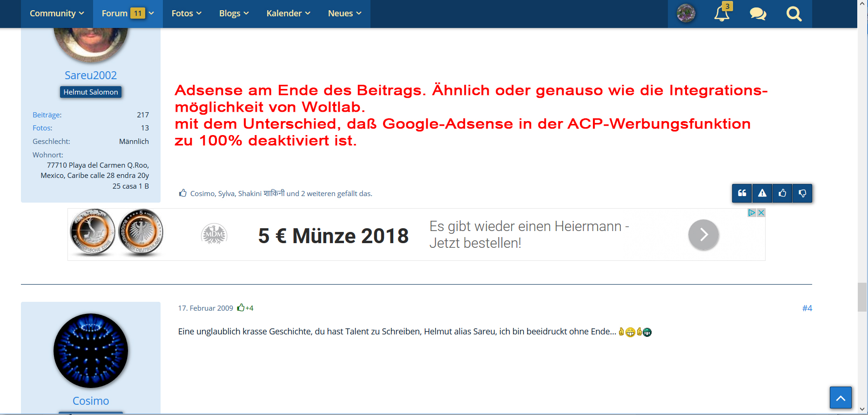868x415 pixels.
Task: Close the ad with X icon
Action: click(x=761, y=213)
